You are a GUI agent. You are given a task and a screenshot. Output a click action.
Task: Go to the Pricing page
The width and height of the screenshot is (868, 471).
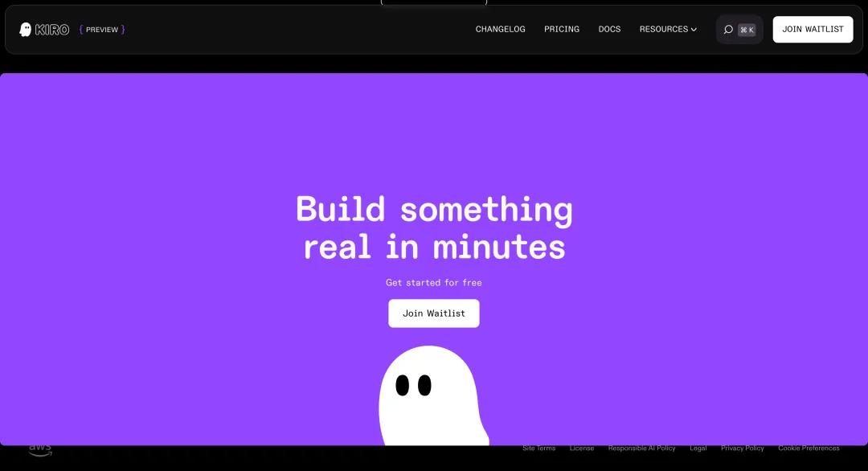click(x=561, y=30)
